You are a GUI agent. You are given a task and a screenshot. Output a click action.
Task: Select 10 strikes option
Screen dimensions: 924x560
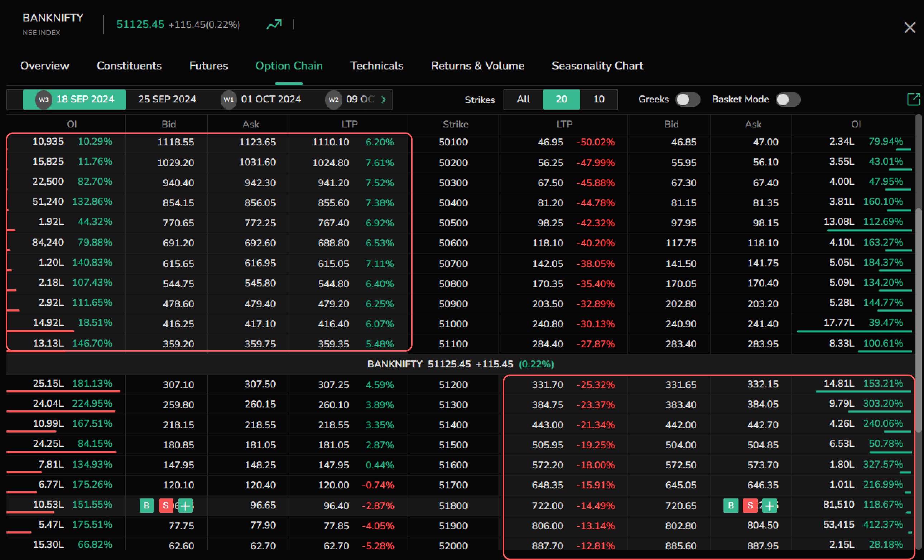tap(598, 99)
